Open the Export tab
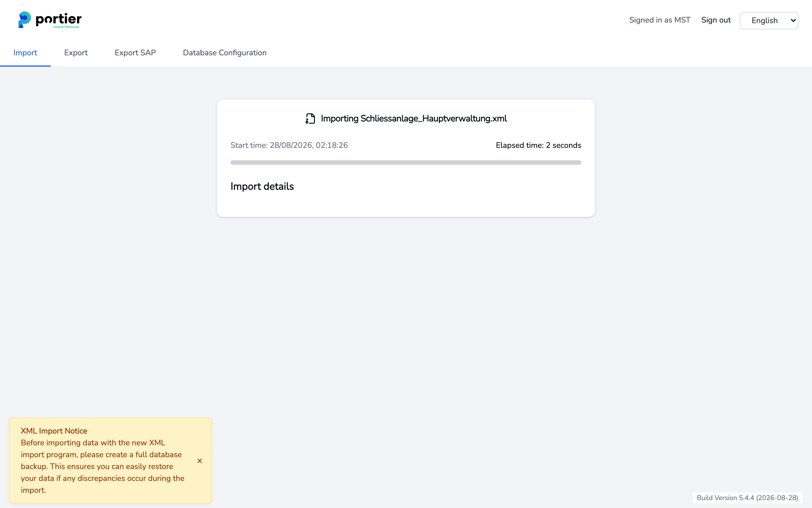Image resolution: width=812 pixels, height=508 pixels. coord(76,53)
